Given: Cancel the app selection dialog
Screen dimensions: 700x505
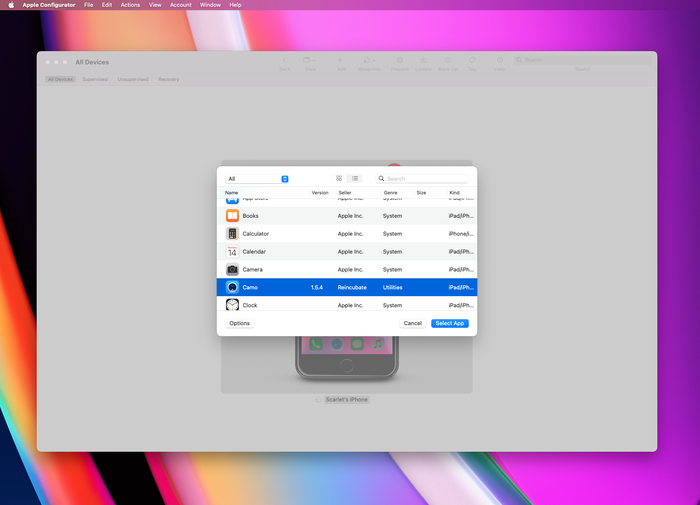Looking at the screenshot, I should click(x=412, y=324).
